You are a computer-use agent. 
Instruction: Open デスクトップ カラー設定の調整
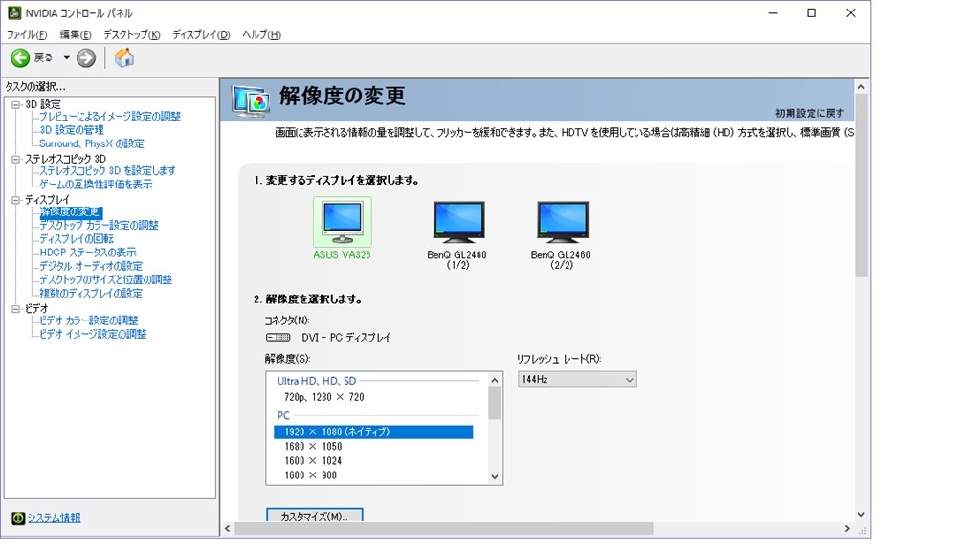pyautogui.click(x=100, y=225)
